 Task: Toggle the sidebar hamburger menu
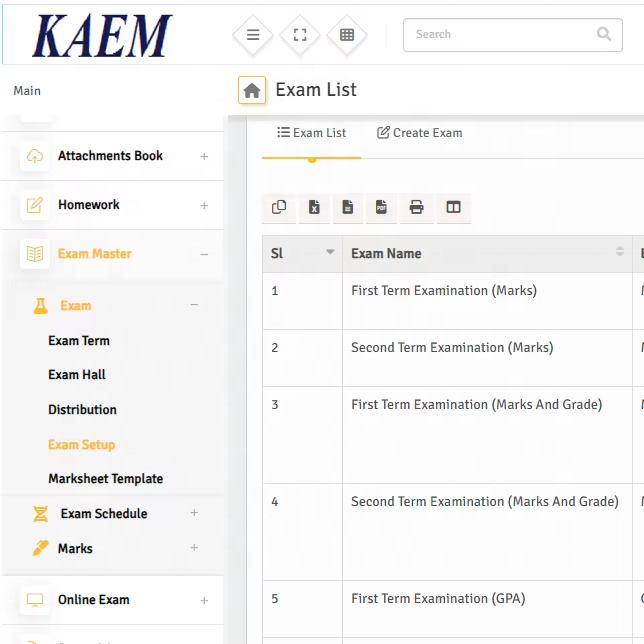(253, 35)
